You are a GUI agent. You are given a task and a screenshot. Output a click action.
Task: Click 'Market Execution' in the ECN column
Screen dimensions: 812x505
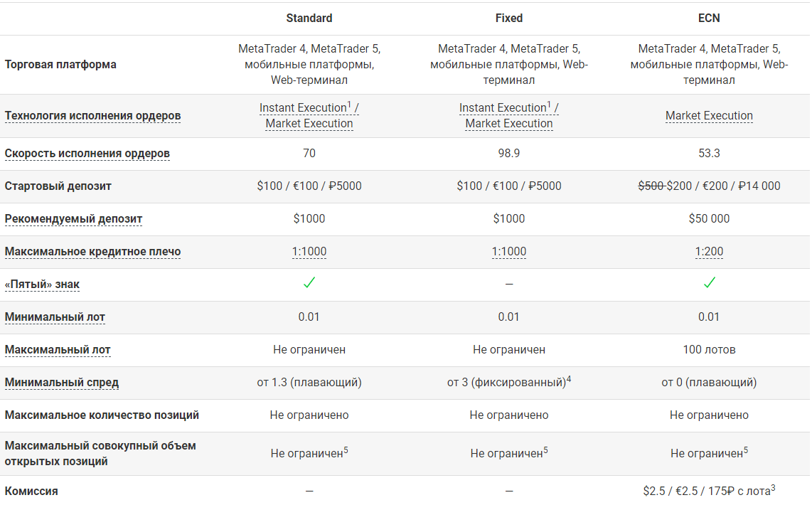(x=709, y=116)
